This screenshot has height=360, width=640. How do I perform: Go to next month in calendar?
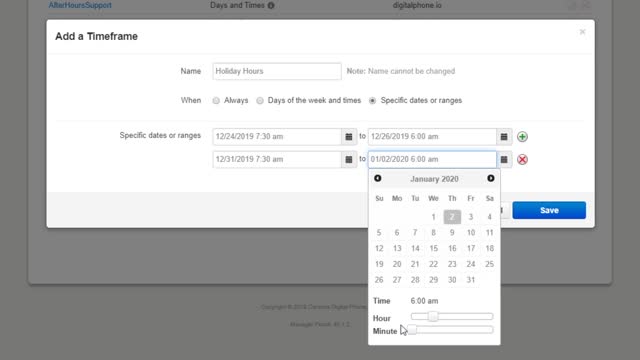click(491, 178)
